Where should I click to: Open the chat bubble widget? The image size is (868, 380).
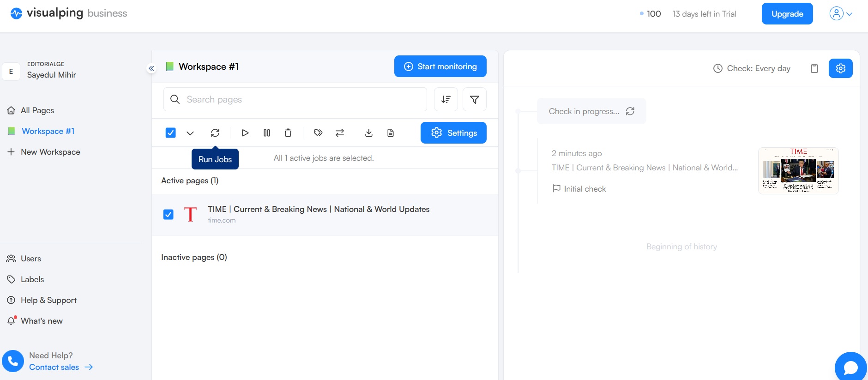pos(850,368)
